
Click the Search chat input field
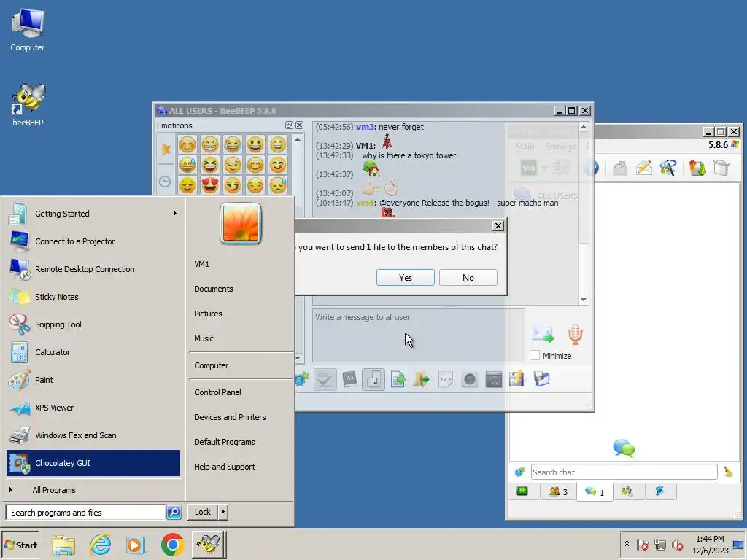[x=624, y=472]
